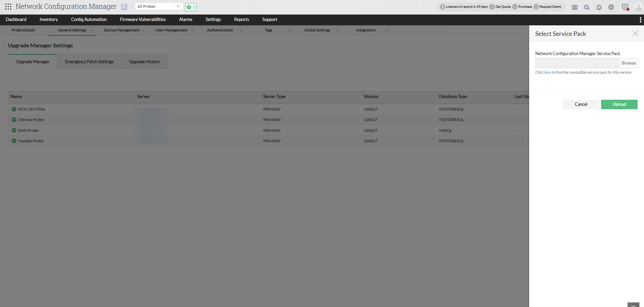Close the Select Service Pack panel
The image size is (644, 307).
(x=635, y=33)
